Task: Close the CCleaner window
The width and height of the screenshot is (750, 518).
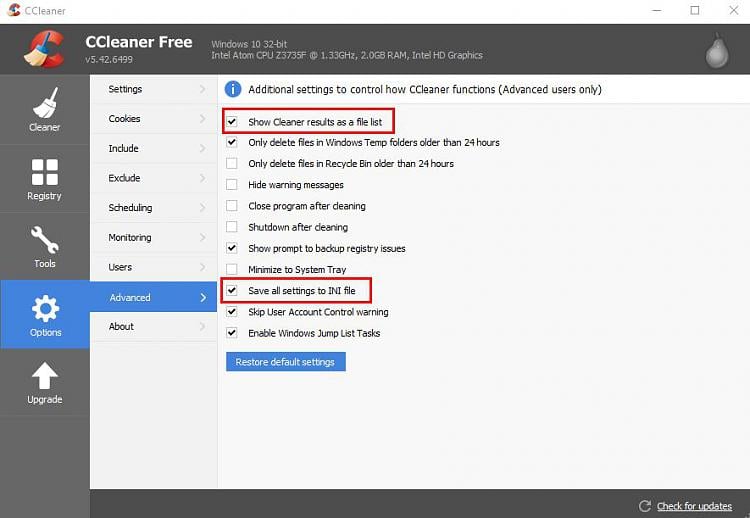Action: tap(733, 11)
